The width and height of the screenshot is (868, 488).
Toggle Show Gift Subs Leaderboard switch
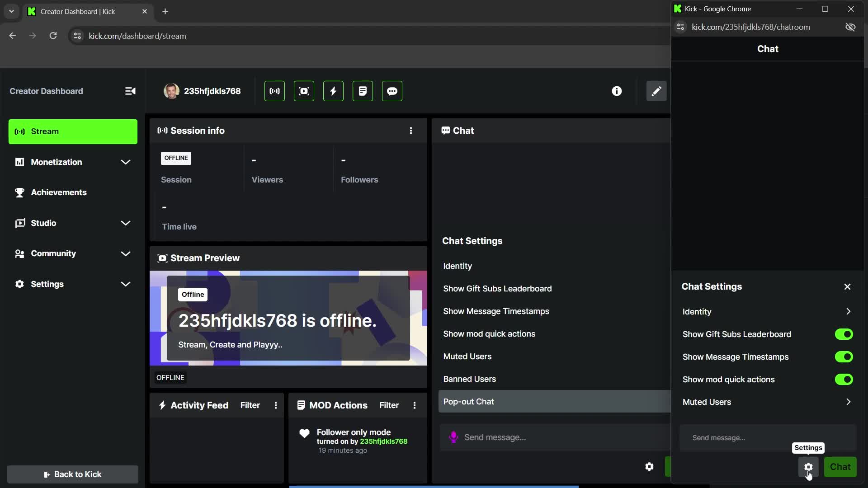pos(844,334)
